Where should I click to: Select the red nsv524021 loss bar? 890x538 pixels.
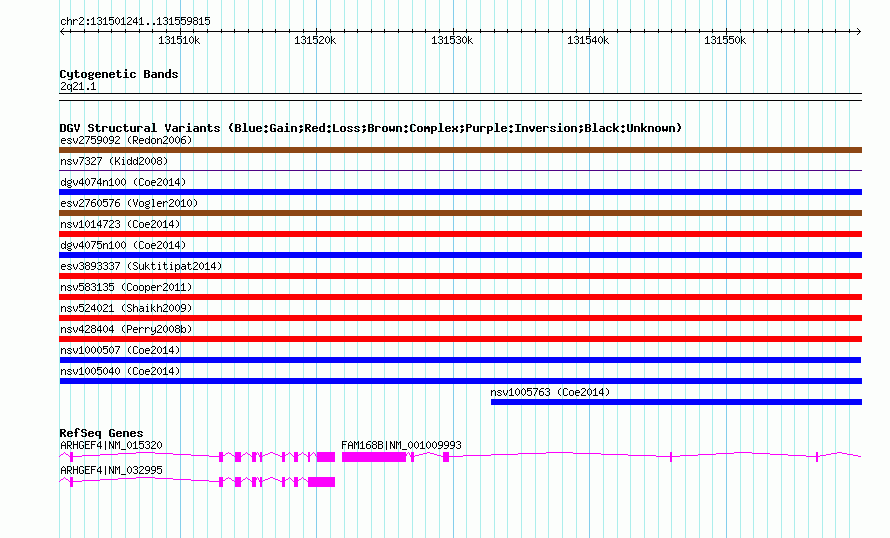coord(460,318)
